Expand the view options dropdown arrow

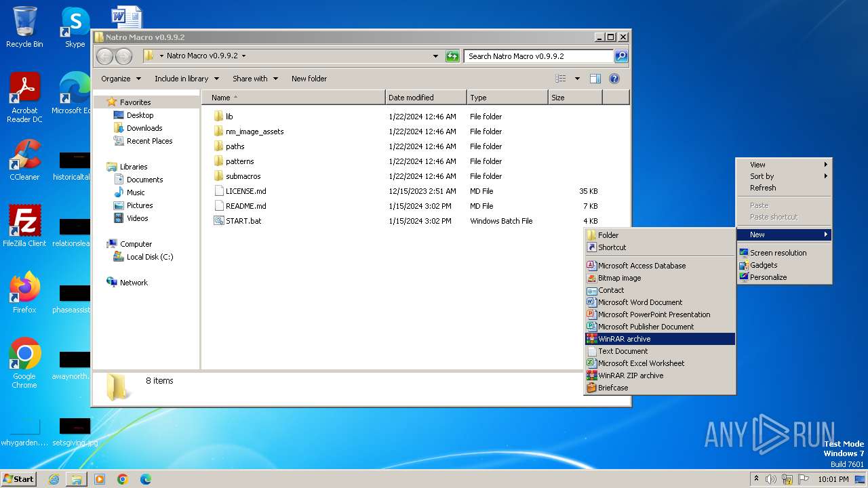577,79
